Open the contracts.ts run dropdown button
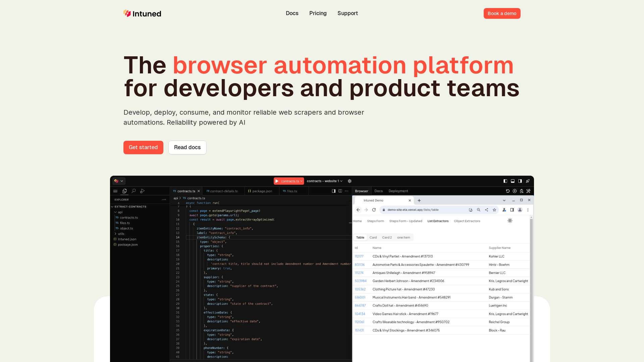644x362 pixels. (x=289, y=181)
